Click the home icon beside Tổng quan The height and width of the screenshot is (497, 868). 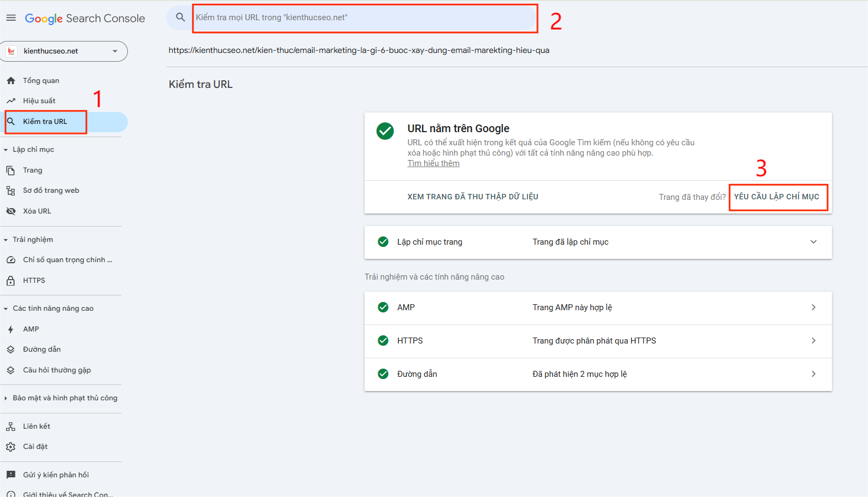(11, 81)
